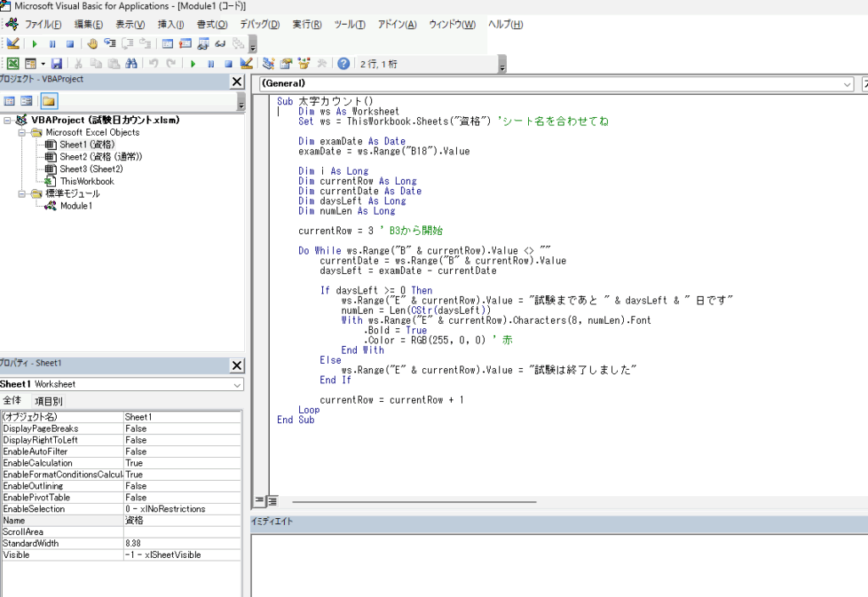Select ThisWorkbook in the project tree
Screen dimensions: 868x597
pyautogui.click(x=86, y=181)
